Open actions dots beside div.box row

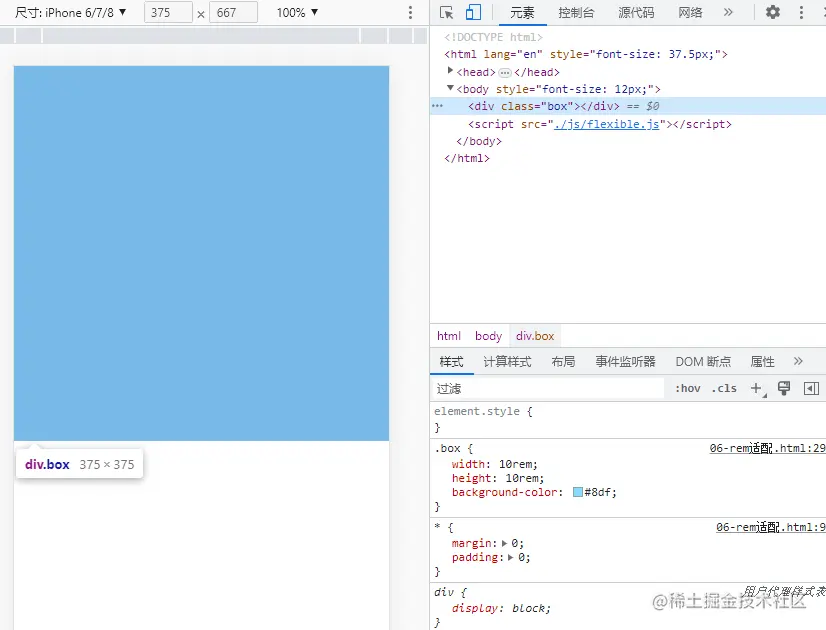(437, 106)
